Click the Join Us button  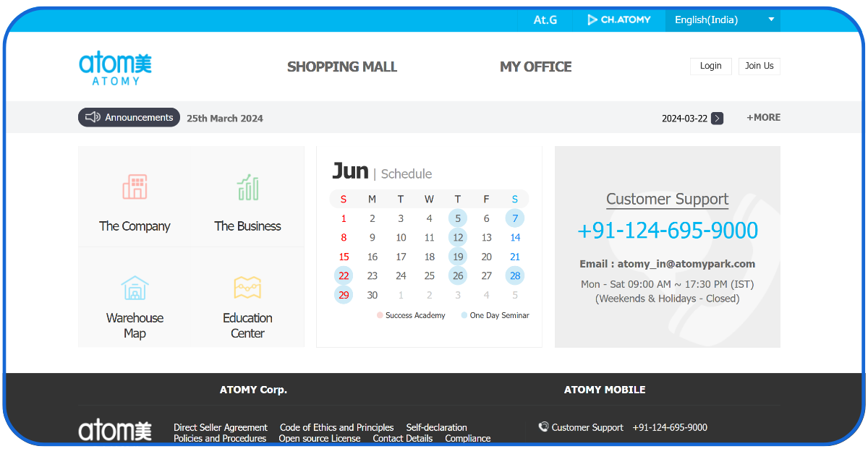(759, 66)
